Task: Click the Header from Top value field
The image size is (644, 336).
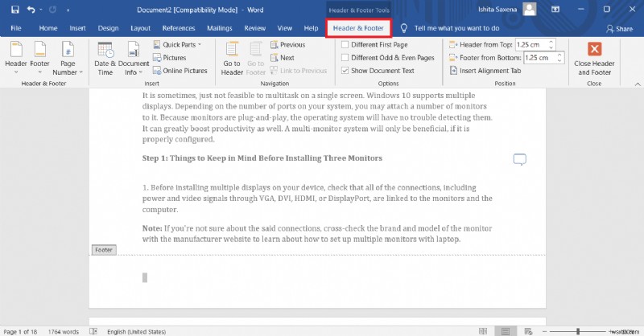Action: (x=536, y=45)
